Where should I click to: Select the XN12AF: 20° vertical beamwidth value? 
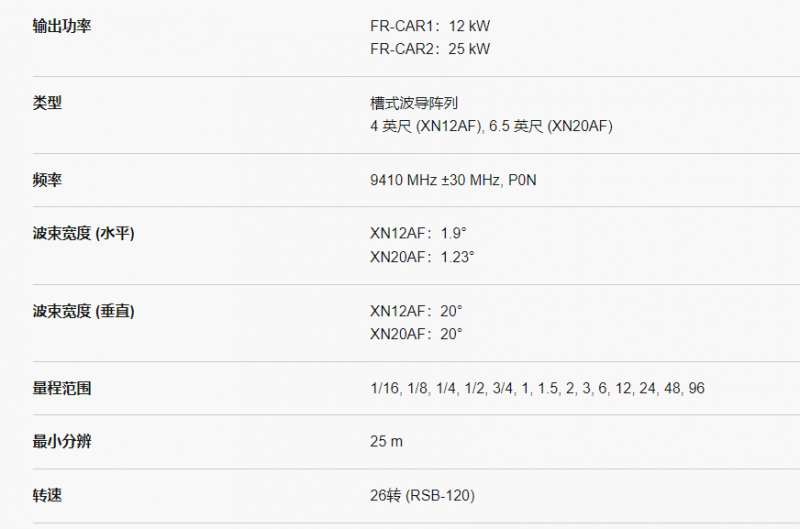pos(416,312)
